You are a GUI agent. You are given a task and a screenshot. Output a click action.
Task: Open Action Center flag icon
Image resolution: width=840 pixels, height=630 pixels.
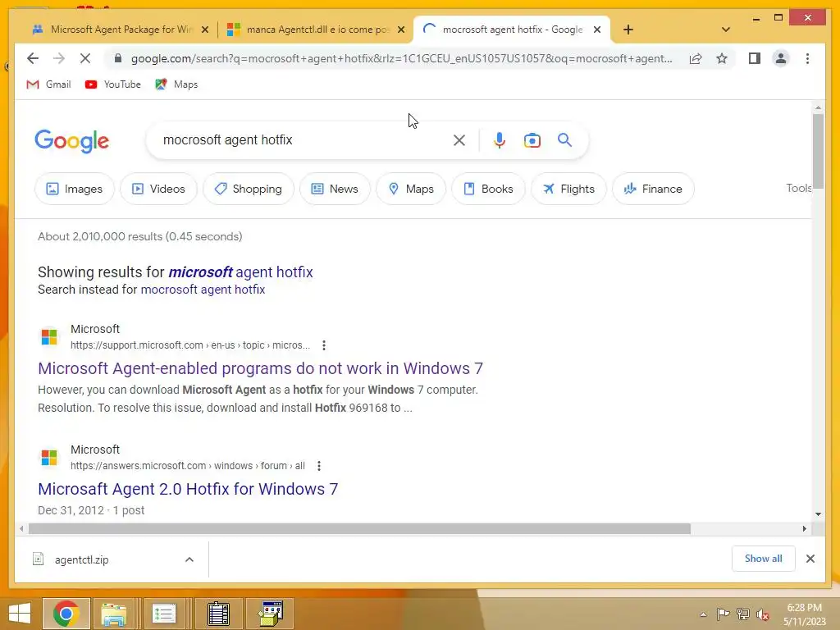pyautogui.click(x=723, y=614)
